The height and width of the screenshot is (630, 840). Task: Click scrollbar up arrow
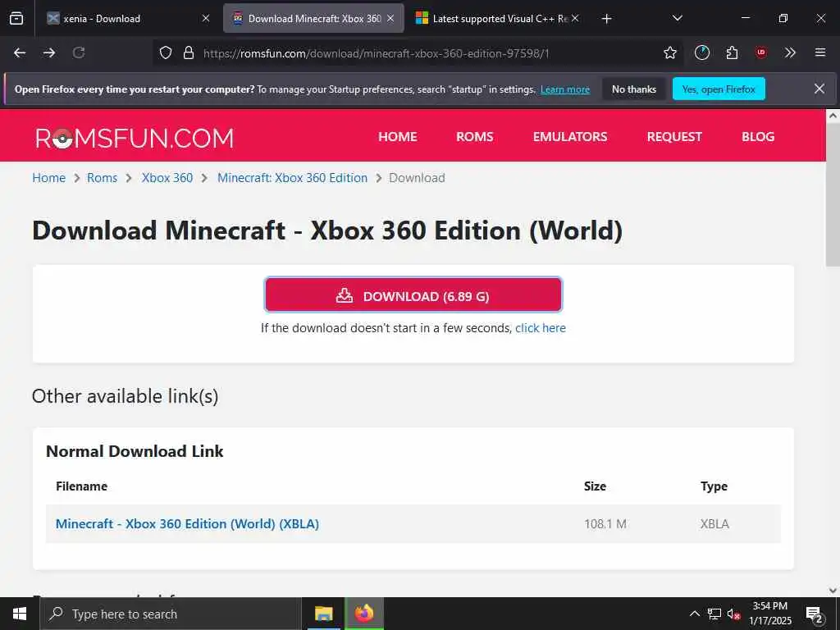833,116
